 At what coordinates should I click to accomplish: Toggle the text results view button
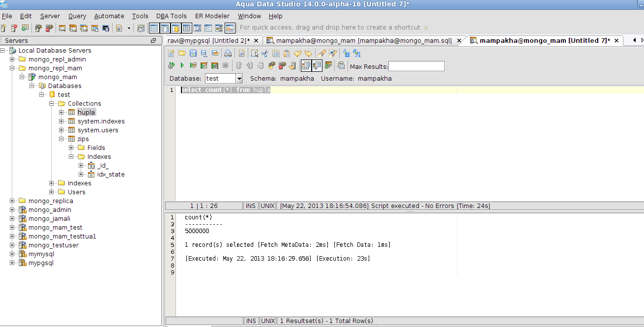click(x=317, y=65)
